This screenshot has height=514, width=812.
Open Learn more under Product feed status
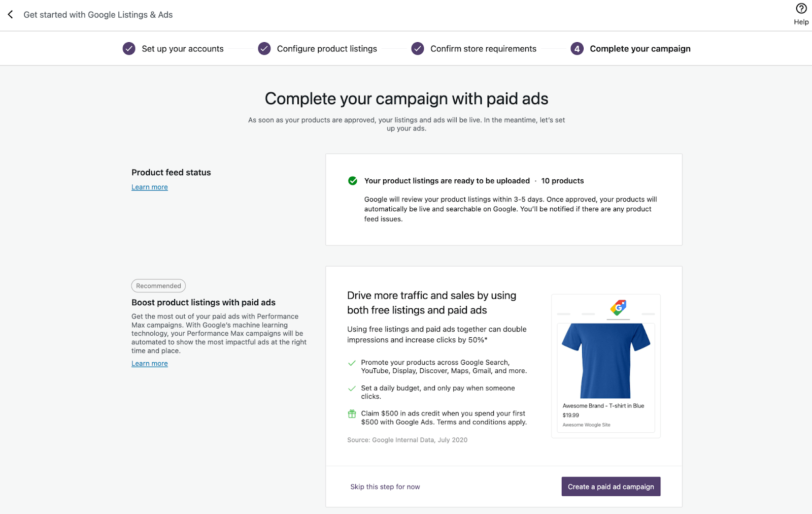(x=149, y=187)
